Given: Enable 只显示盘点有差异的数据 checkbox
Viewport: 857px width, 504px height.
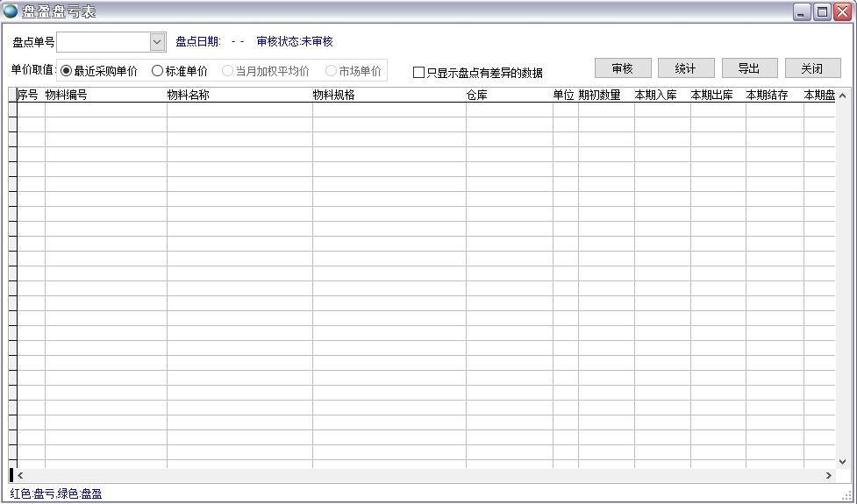Looking at the screenshot, I should tap(418, 73).
